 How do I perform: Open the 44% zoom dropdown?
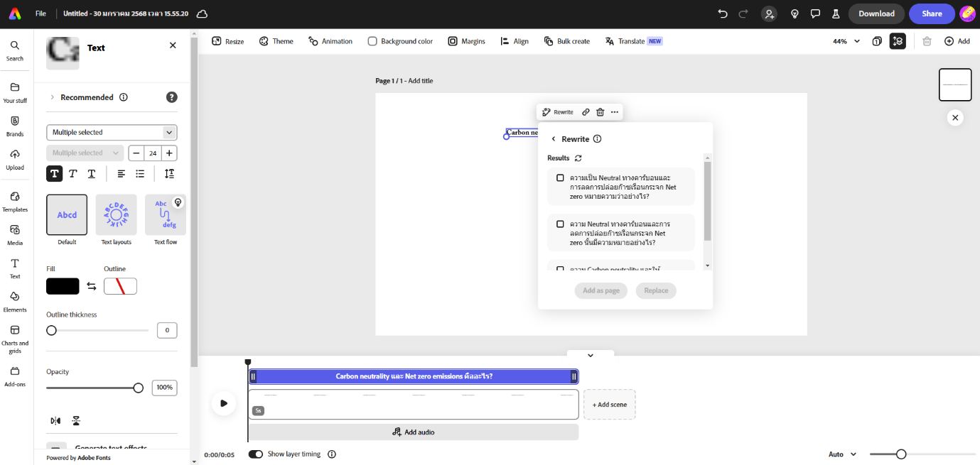(846, 41)
